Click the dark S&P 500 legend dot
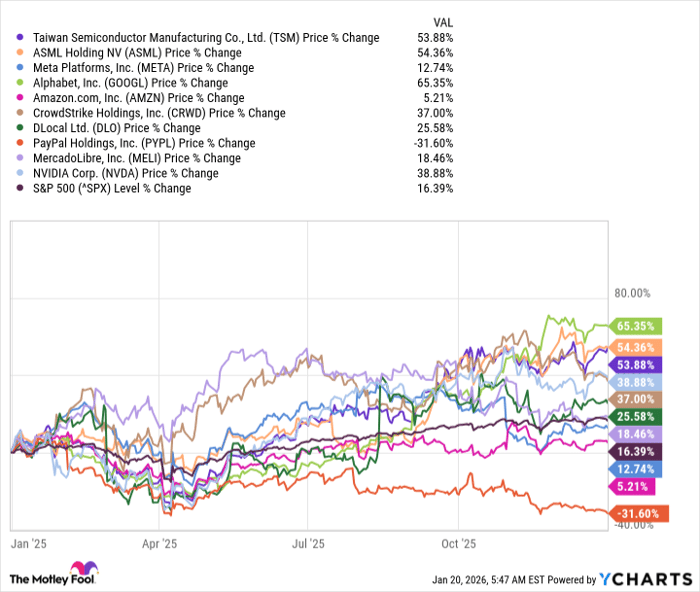The image size is (700, 592). click(22, 188)
